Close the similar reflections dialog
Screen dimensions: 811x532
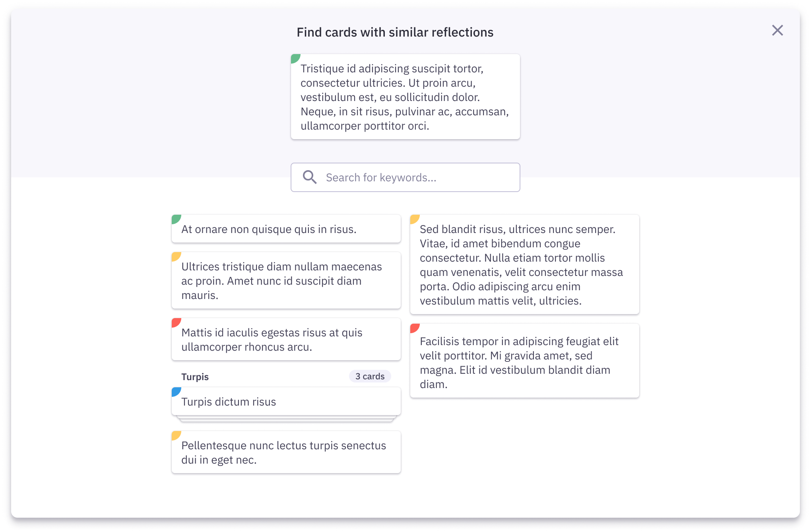(777, 30)
